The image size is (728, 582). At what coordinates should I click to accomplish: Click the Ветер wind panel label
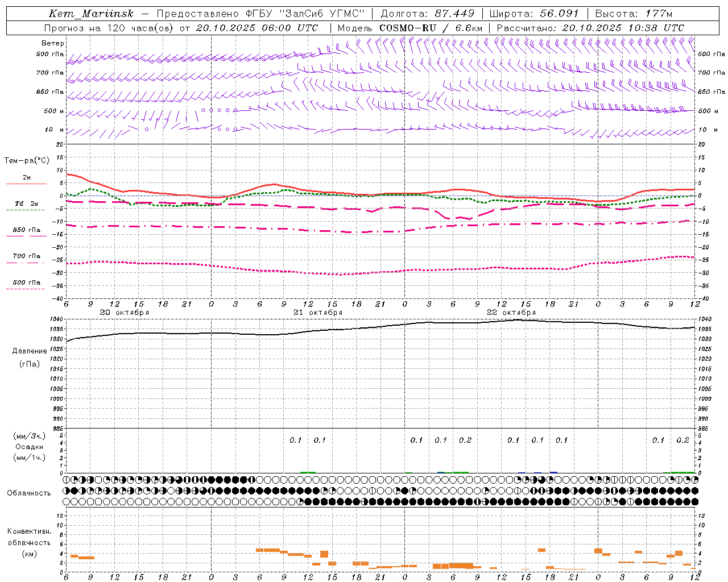point(53,43)
